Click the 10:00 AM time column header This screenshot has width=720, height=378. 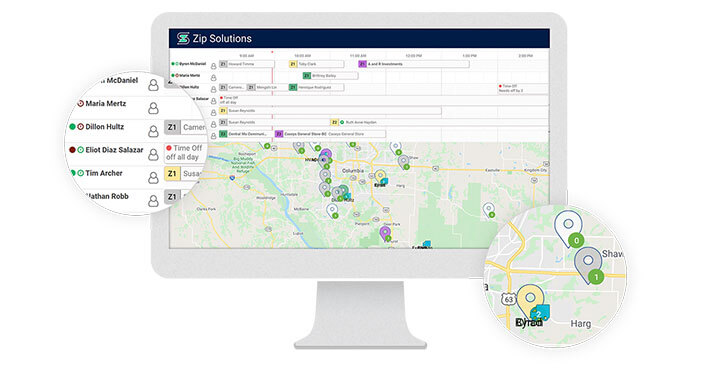point(302,56)
